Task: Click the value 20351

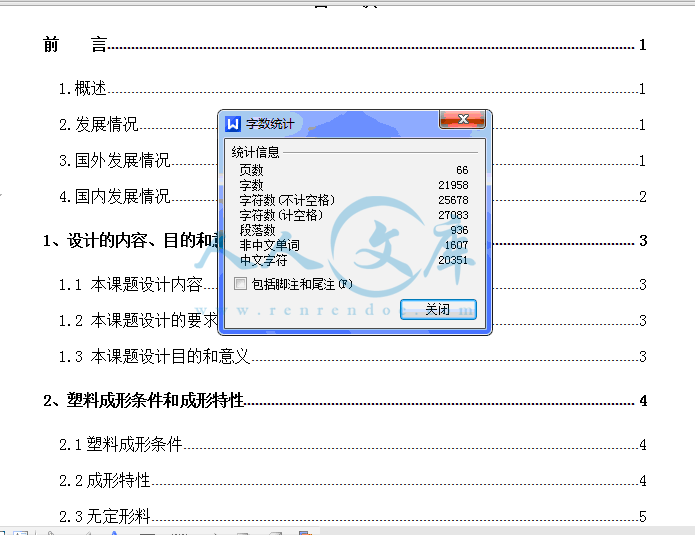Action: (x=453, y=260)
